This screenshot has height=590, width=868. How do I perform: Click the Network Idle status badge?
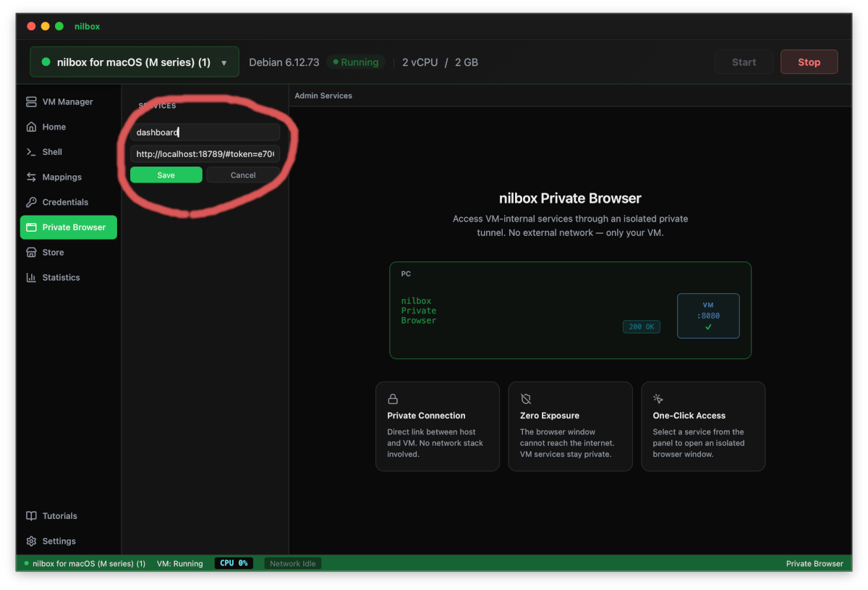[292, 563]
